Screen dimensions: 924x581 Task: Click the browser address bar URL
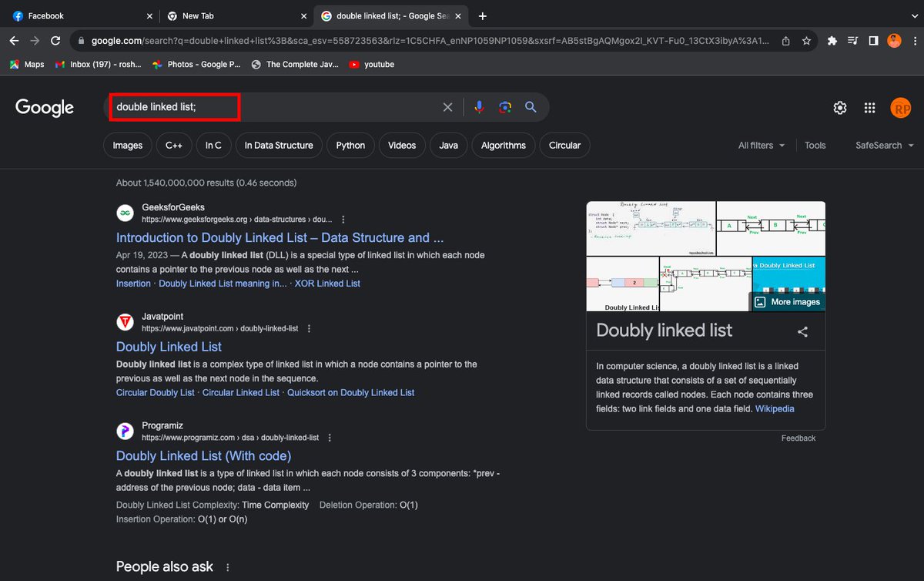pos(430,41)
